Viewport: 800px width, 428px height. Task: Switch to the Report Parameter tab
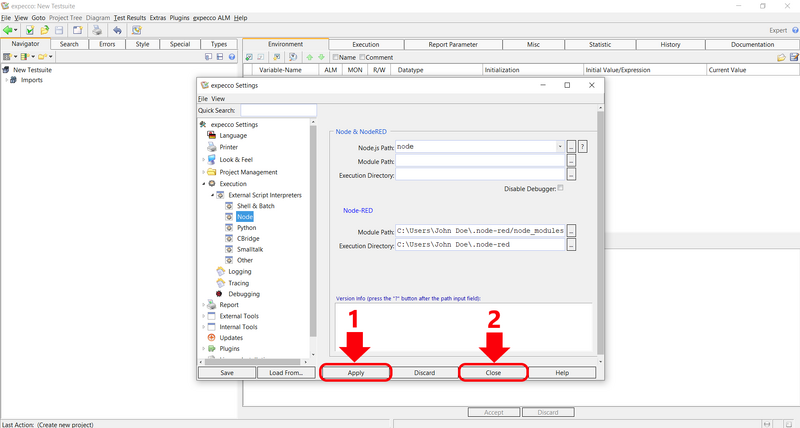pyautogui.click(x=456, y=44)
